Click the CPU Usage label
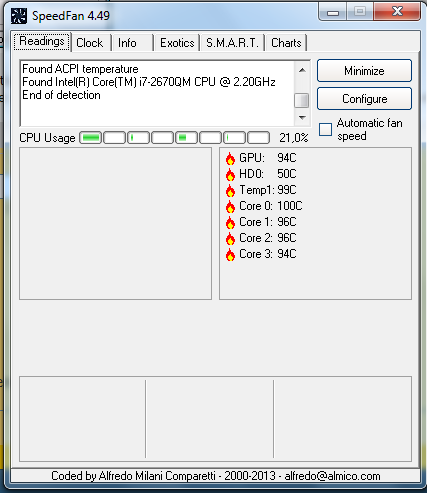Screen dimensions: 427x493 click(x=47, y=138)
